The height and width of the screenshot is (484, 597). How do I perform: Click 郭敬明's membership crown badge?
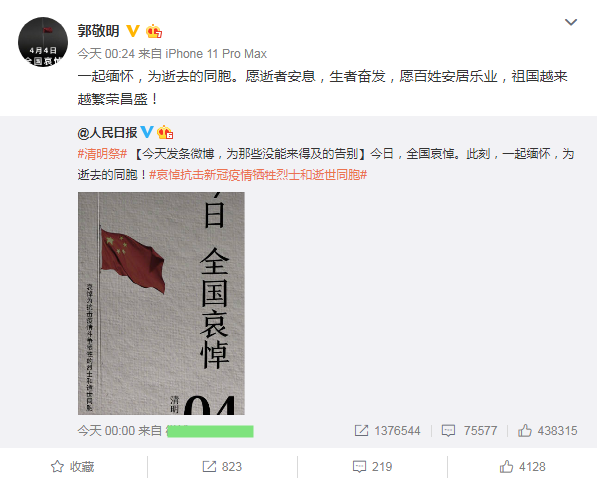[x=154, y=31]
